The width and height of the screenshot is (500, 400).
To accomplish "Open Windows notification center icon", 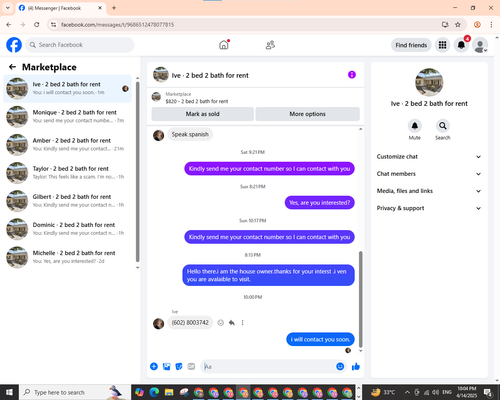I will 488,392.
